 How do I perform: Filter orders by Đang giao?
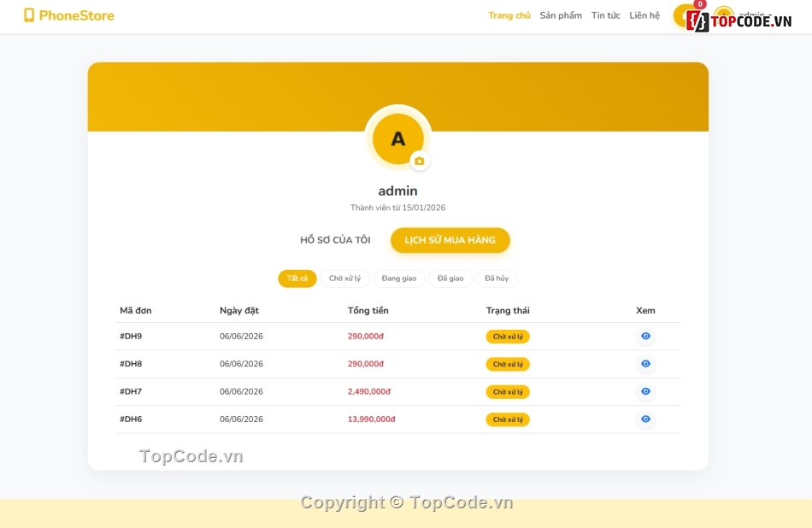point(399,279)
